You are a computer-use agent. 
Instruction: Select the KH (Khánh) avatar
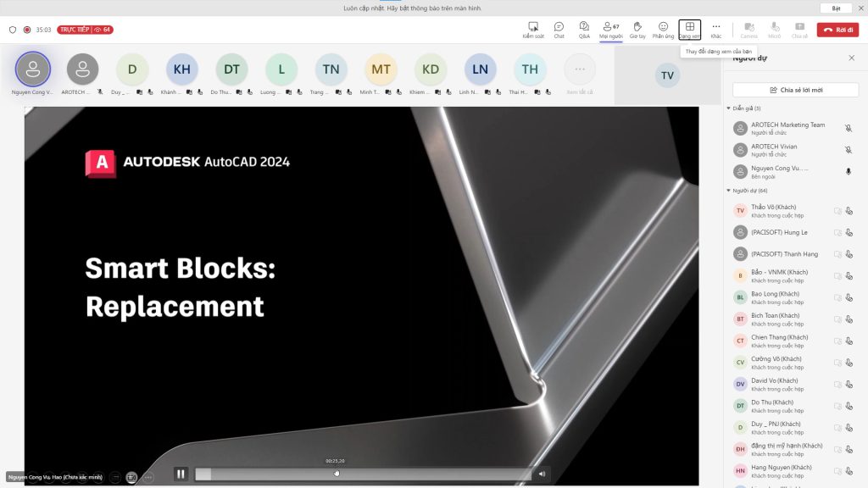[182, 69]
